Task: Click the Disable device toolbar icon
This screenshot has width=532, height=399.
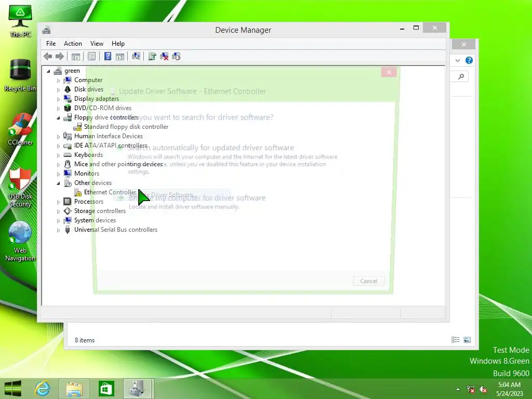Action: click(x=176, y=56)
